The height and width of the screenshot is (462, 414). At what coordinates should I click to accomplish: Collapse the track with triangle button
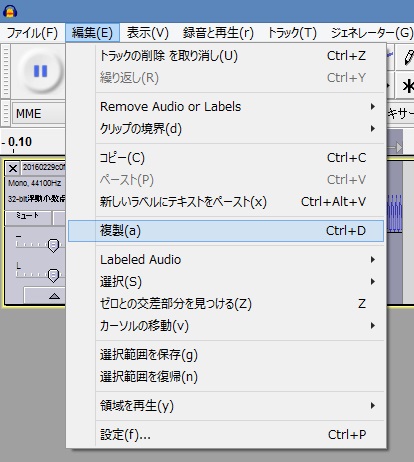coord(45,295)
